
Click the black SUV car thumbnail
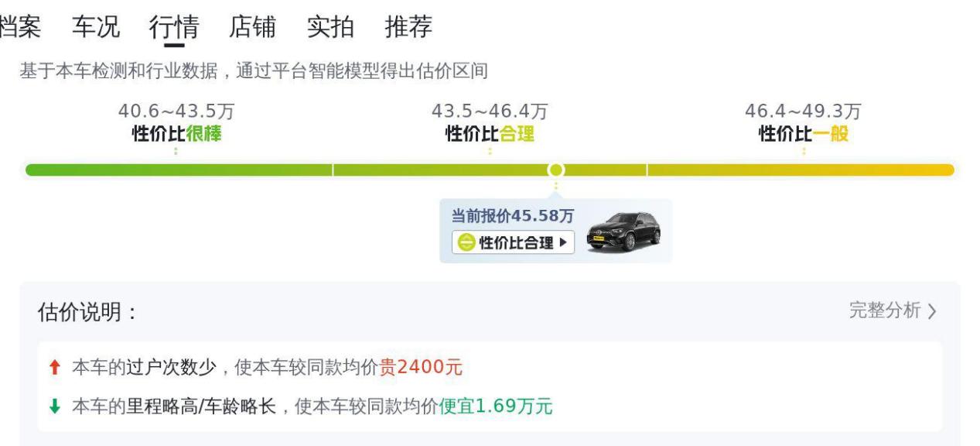pyautogui.click(x=623, y=232)
